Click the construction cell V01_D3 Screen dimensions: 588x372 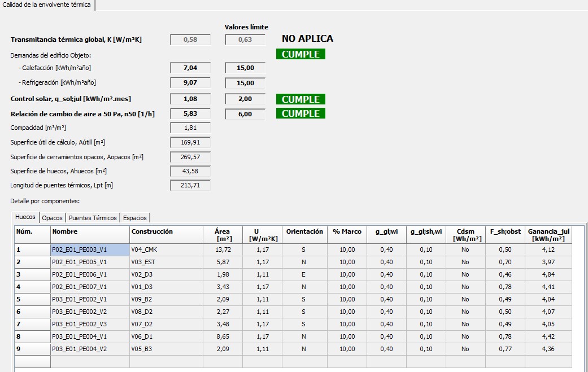click(x=166, y=287)
